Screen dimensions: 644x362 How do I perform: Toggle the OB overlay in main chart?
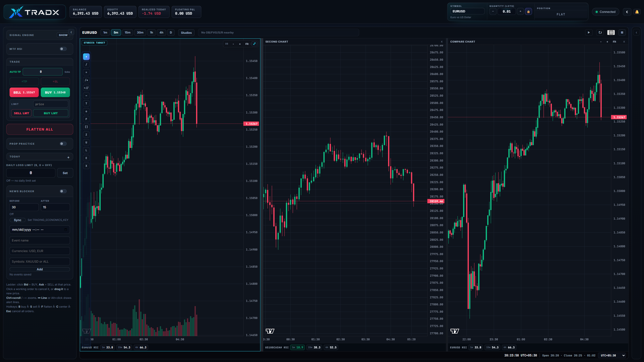(x=227, y=44)
